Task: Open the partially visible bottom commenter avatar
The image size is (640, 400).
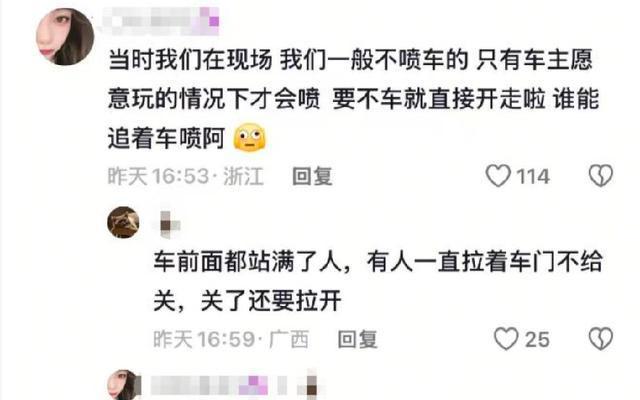Action: 123,385
